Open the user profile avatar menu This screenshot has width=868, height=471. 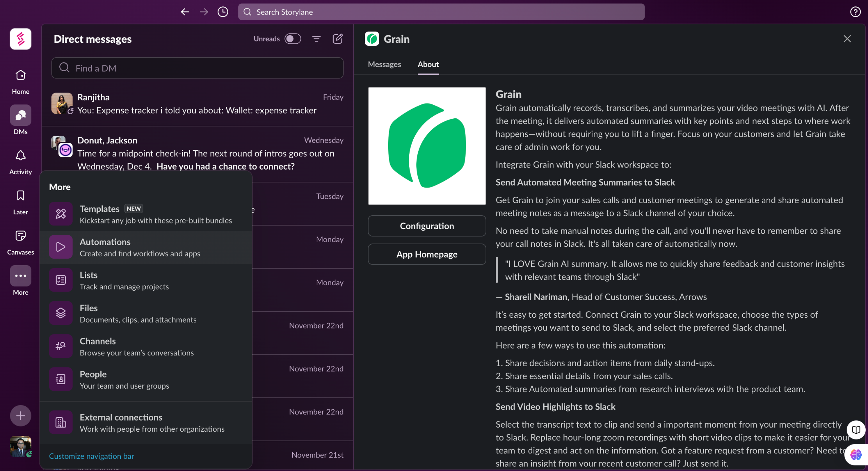pyautogui.click(x=20, y=446)
